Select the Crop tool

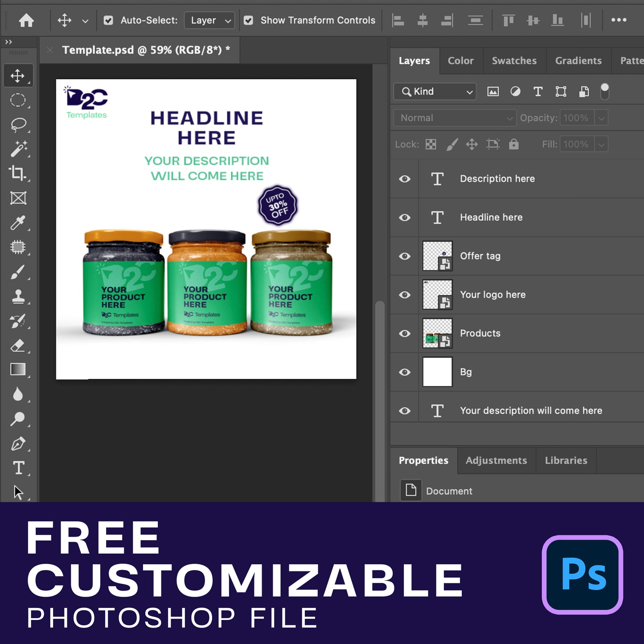click(x=18, y=173)
